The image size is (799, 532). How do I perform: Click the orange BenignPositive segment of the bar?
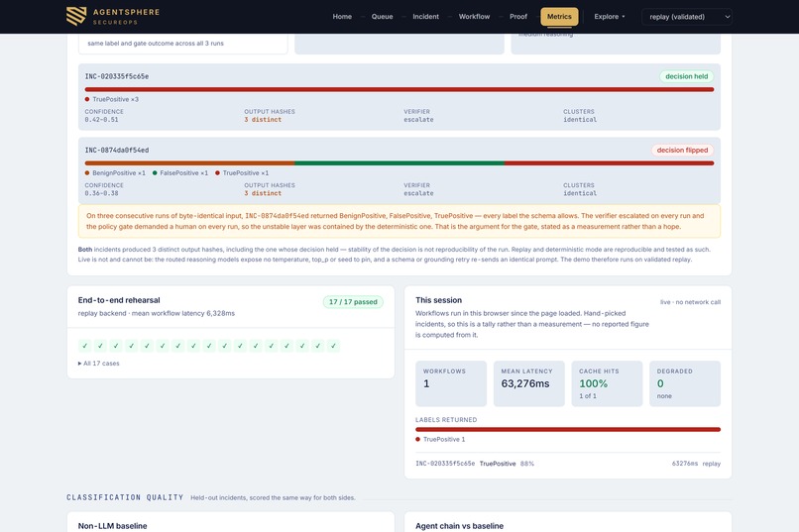pyautogui.click(x=189, y=163)
